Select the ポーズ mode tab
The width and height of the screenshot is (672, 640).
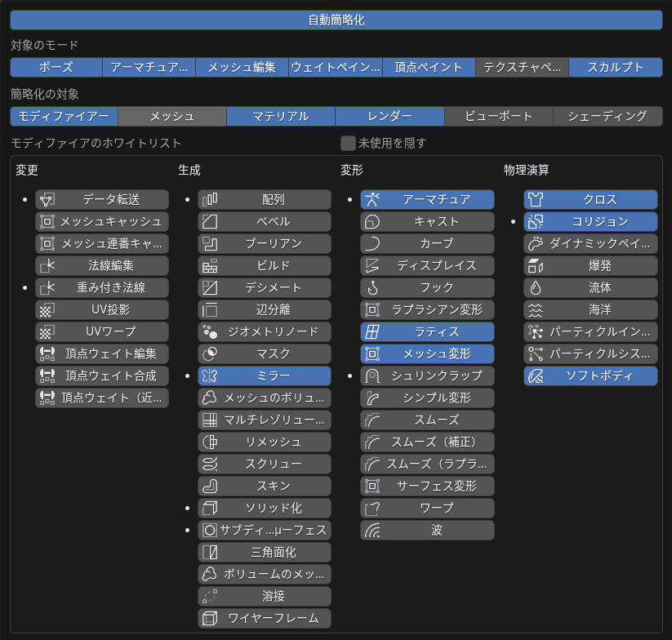pyautogui.click(x=56, y=67)
